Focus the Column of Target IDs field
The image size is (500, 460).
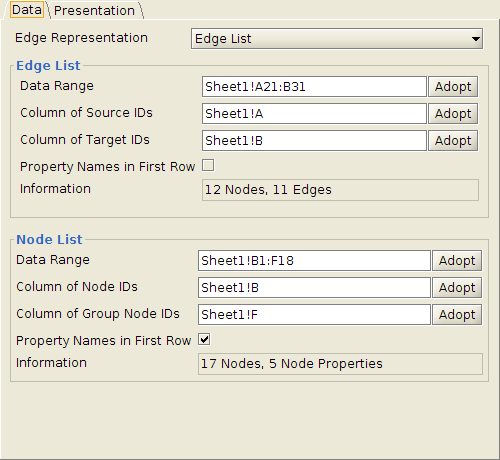click(314, 141)
